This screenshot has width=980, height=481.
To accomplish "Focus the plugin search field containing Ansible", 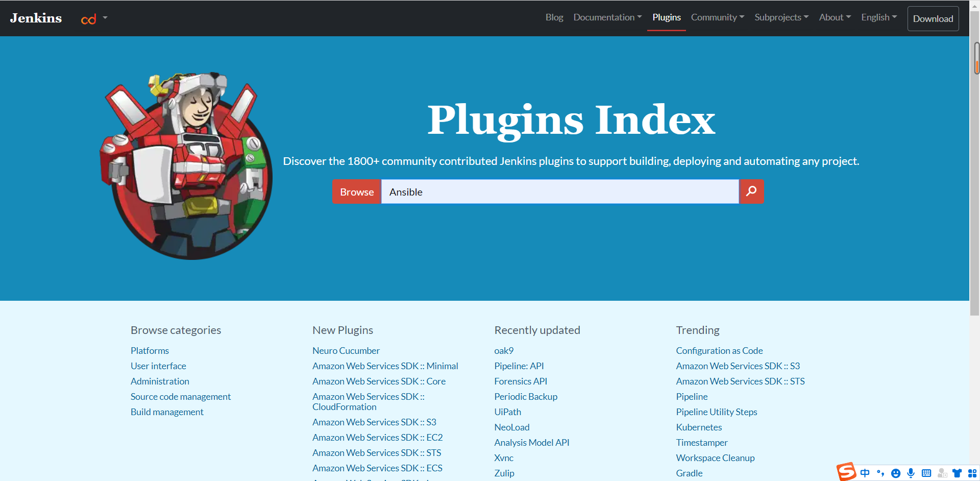I will point(560,191).
